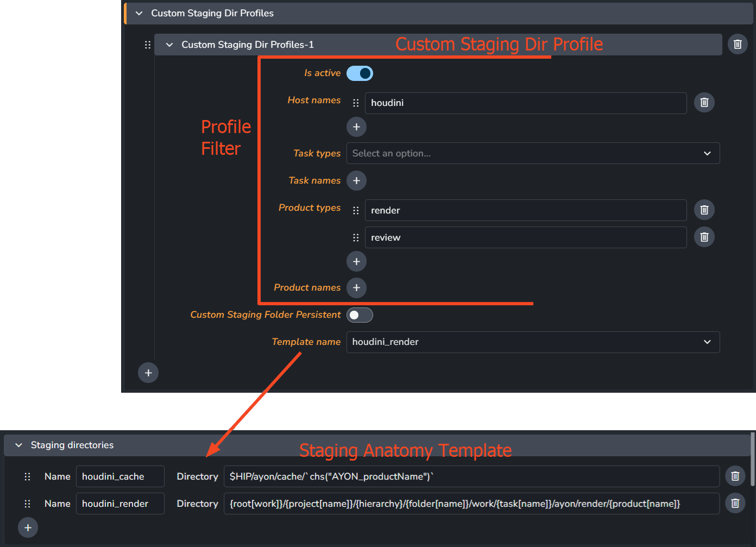Screen dimensions: 756x547
Task: Click the houdini_render Directory template field
Action: click(471, 504)
